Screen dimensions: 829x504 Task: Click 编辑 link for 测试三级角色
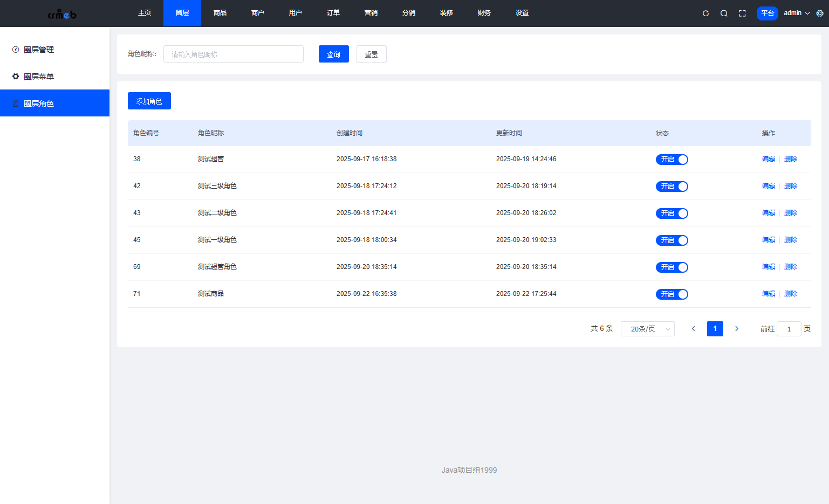(x=768, y=186)
